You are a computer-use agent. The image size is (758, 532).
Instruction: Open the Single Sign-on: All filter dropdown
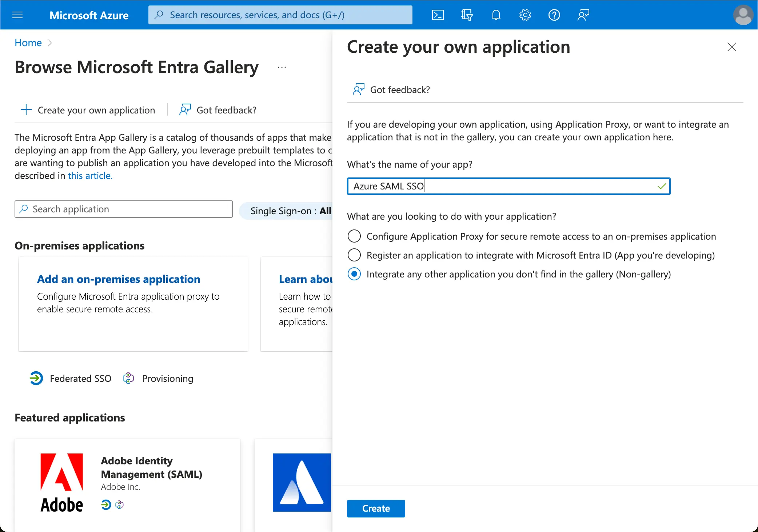pyautogui.click(x=290, y=211)
